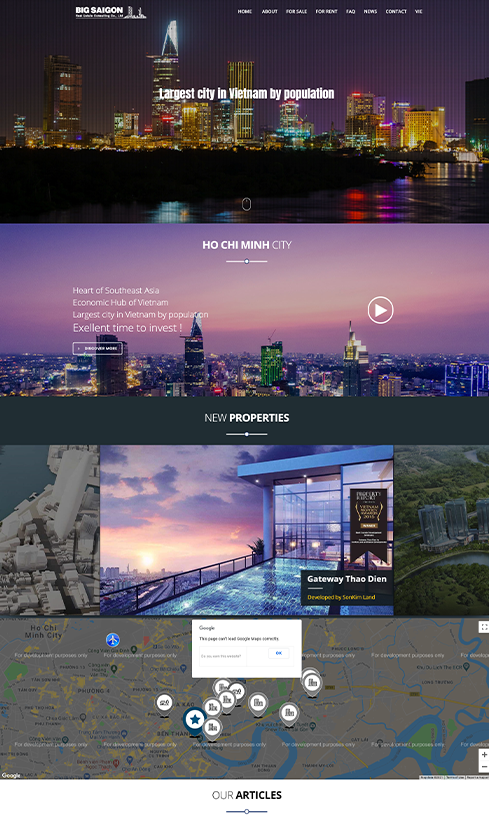Click the airport plane icon on map

click(113, 639)
